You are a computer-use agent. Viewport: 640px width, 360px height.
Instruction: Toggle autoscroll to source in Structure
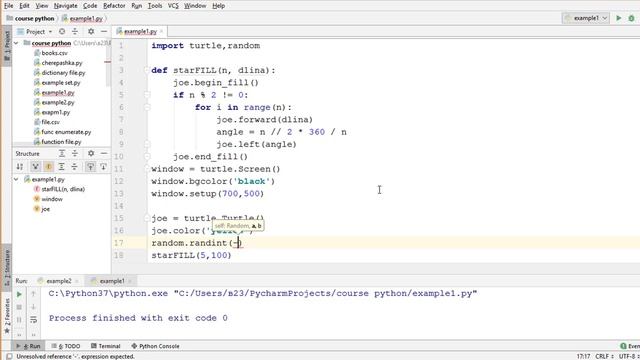pos(91,167)
